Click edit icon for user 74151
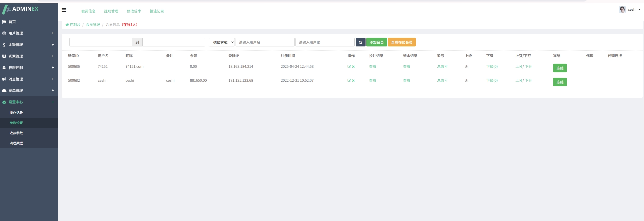Screen dimensions: 644x221 tap(349, 66)
